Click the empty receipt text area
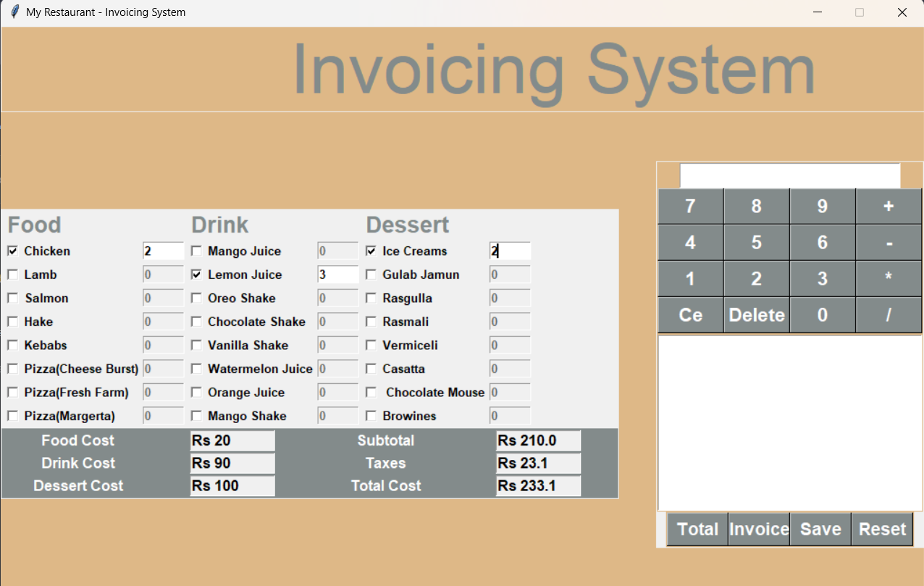Viewport: 924px width, 586px height. (x=790, y=423)
